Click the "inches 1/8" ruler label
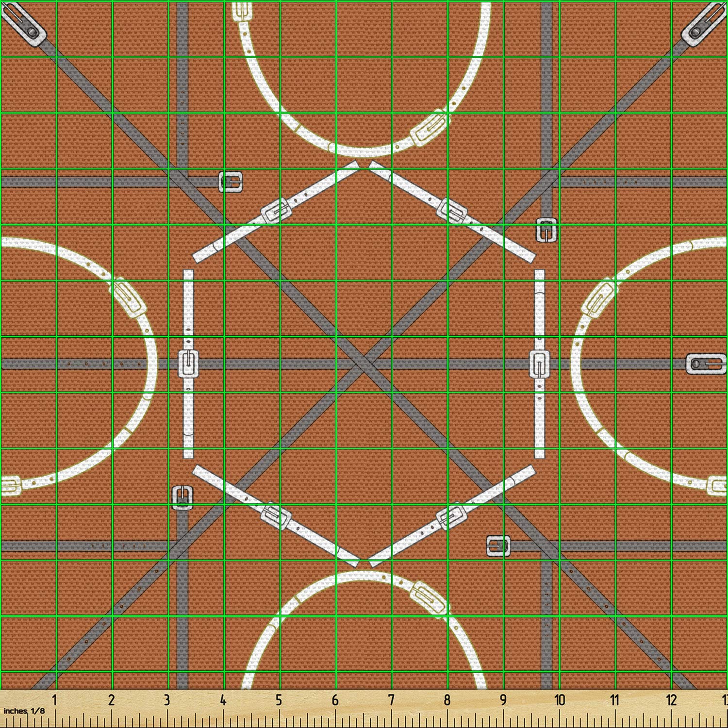The height and width of the screenshot is (728, 728). tap(24, 711)
